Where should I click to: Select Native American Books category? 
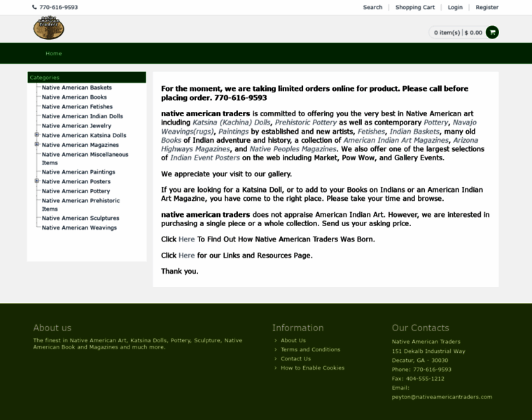(x=74, y=97)
